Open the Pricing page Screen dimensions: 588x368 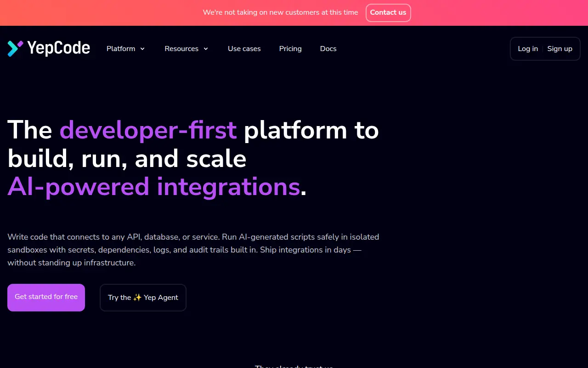[290, 49]
